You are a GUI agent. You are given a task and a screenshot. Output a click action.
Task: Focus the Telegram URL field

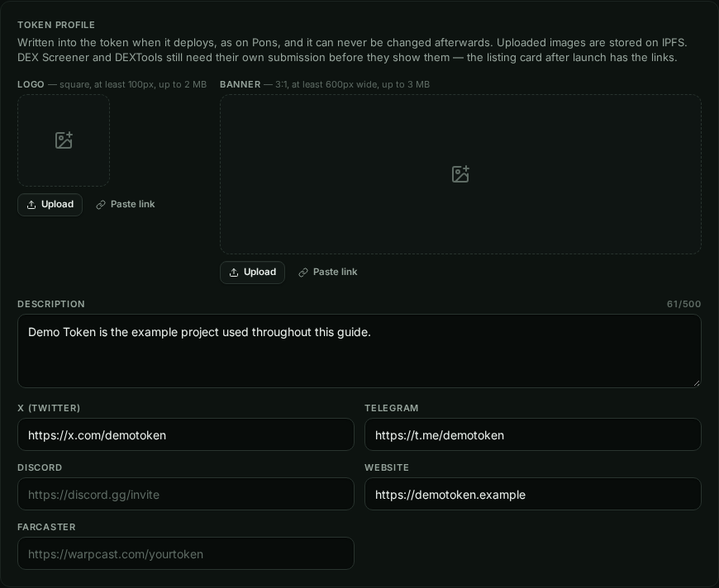tap(533, 434)
